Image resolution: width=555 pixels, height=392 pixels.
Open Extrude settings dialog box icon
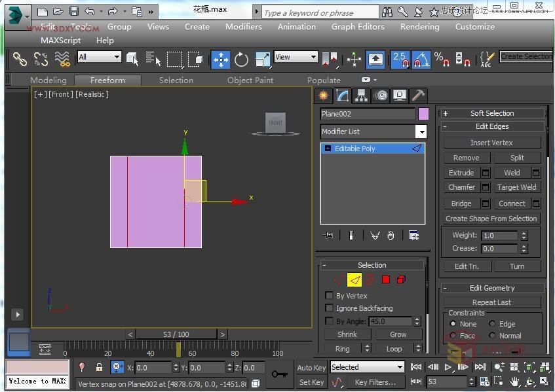click(x=486, y=173)
